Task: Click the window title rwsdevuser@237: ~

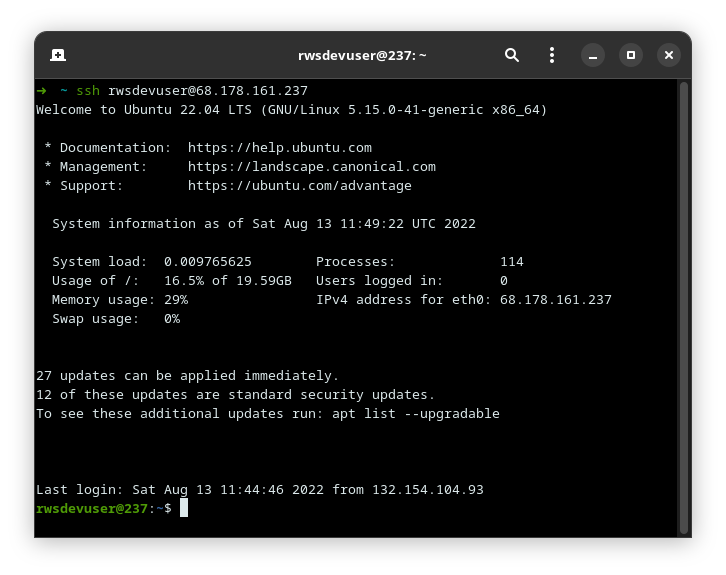Action: pos(362,56)
